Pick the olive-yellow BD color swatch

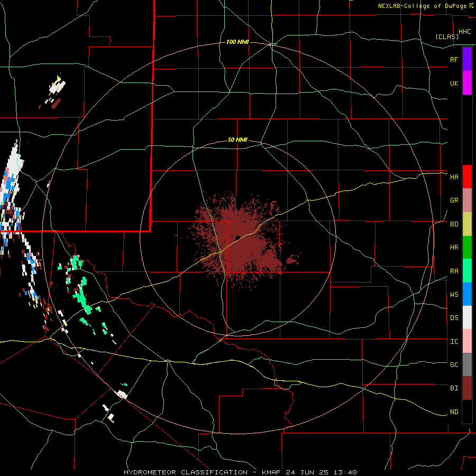point(467,224)
